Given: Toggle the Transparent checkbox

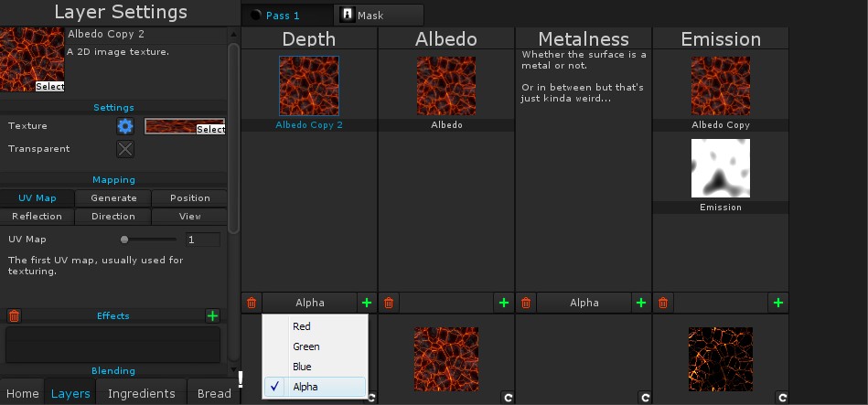Looking at the screenshot, I should tap(125, 149).
